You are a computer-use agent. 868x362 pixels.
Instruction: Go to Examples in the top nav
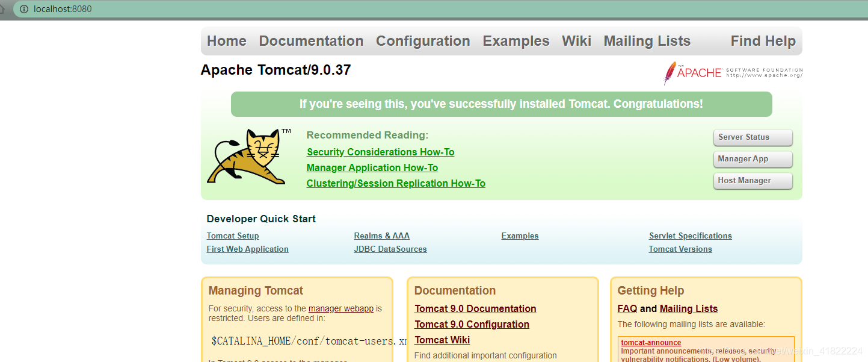coord(516,41)
